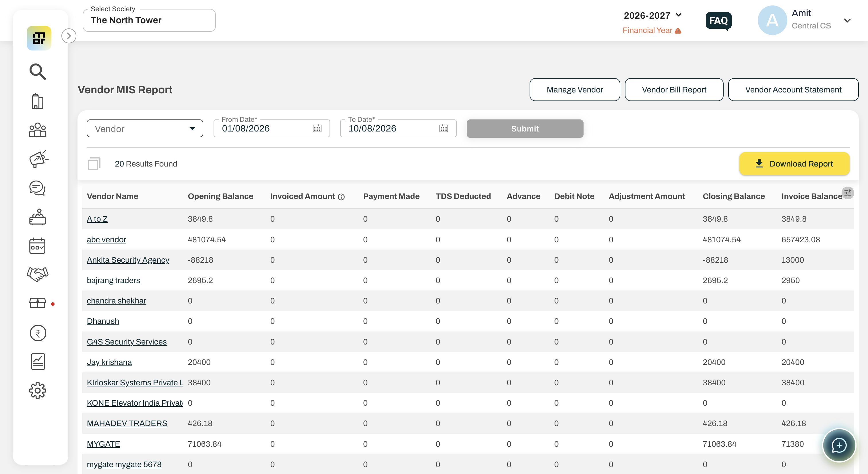Viewport: 868px width, 474px height.
Task: Click the Payment Made column header
Action: tap(391, 196)
